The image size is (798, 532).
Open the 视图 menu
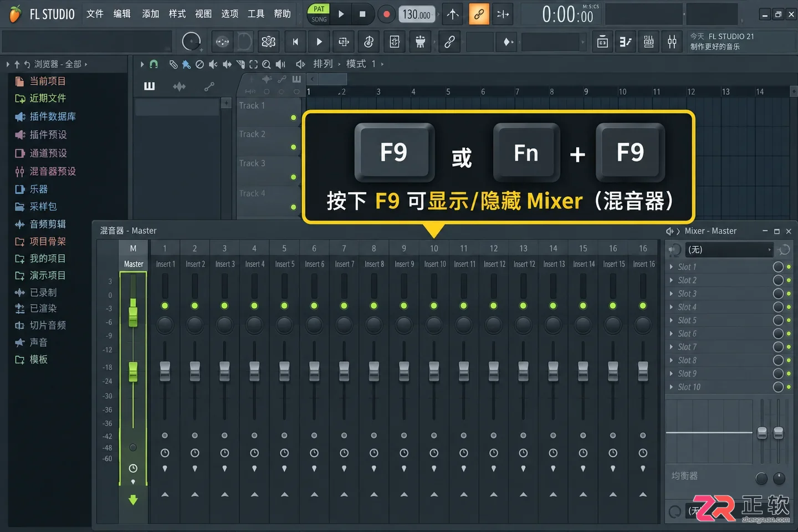pos(203,14)
